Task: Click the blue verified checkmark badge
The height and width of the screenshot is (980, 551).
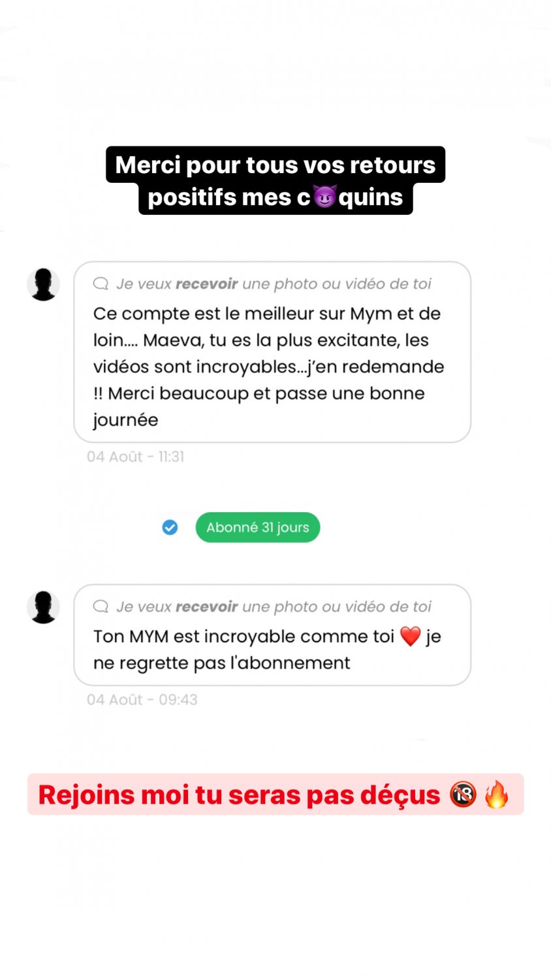Action: (170, 527)
